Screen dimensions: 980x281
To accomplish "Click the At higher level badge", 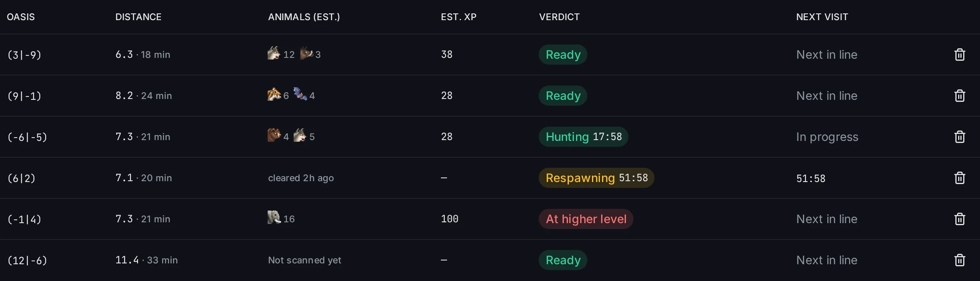I will pyautogui.click(x=586, y=219).
